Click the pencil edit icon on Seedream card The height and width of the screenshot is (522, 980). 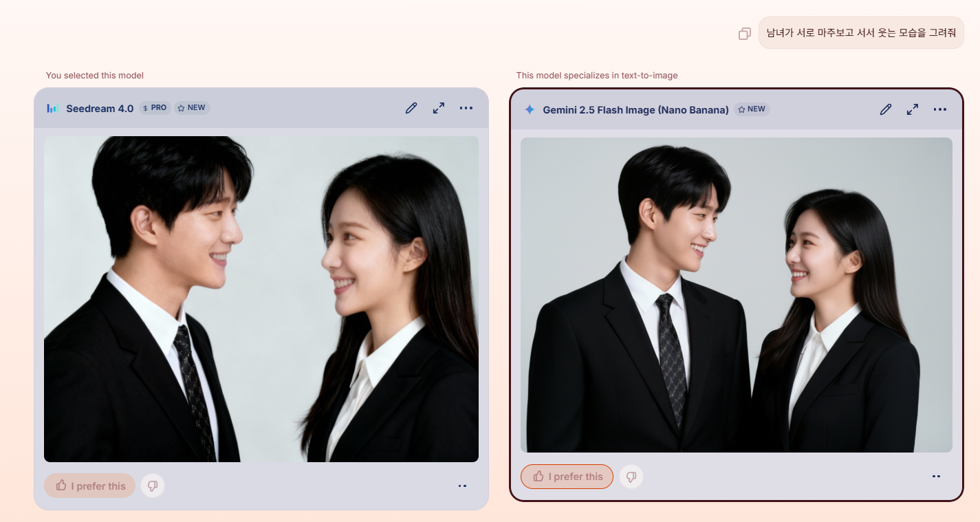[x=411, y=108]
